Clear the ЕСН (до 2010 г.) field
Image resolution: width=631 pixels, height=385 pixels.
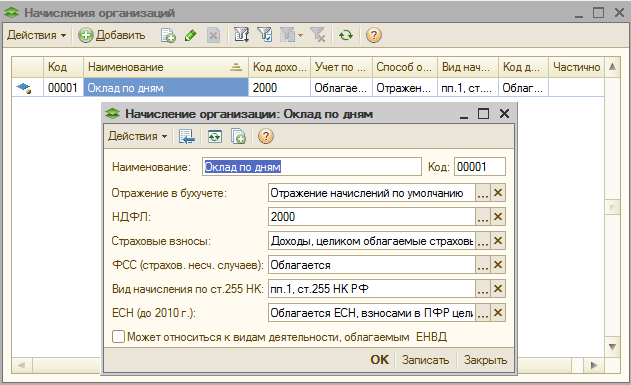point(498,313)
